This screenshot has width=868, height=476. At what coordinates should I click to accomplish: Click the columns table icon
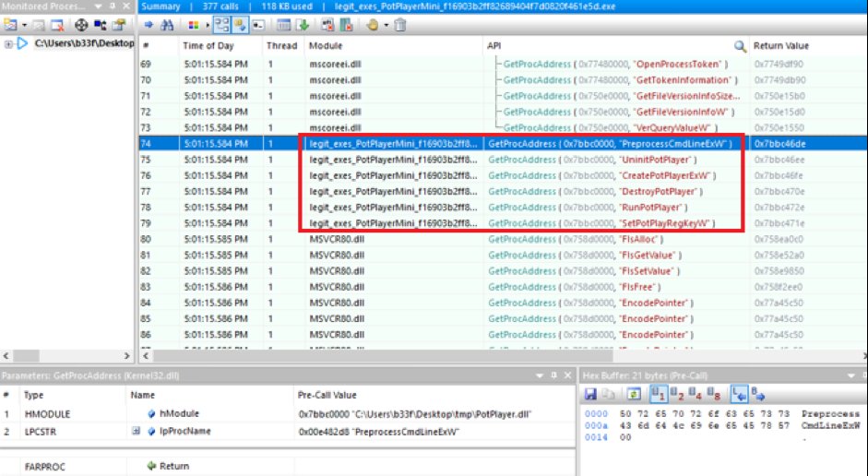point(283,25)
